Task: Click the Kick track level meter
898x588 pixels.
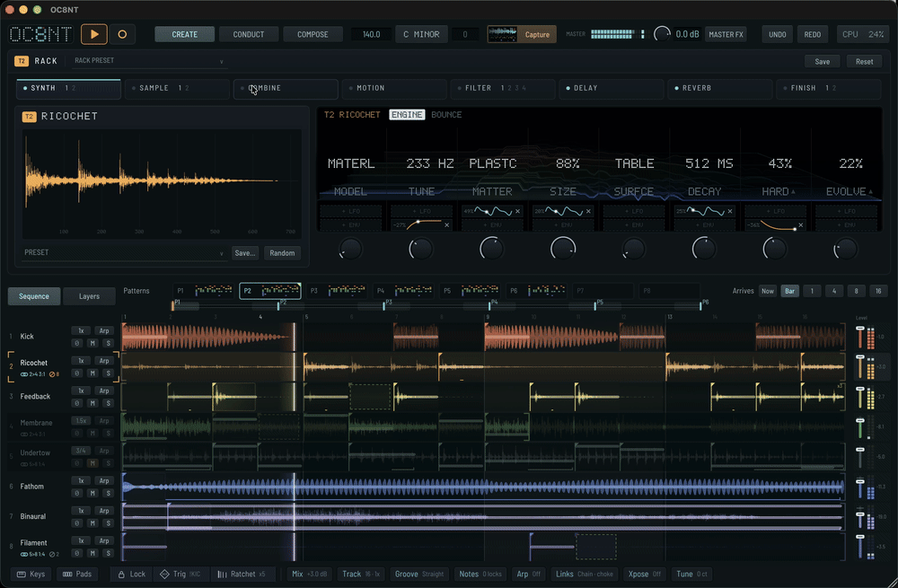Action: pos(870,338)
